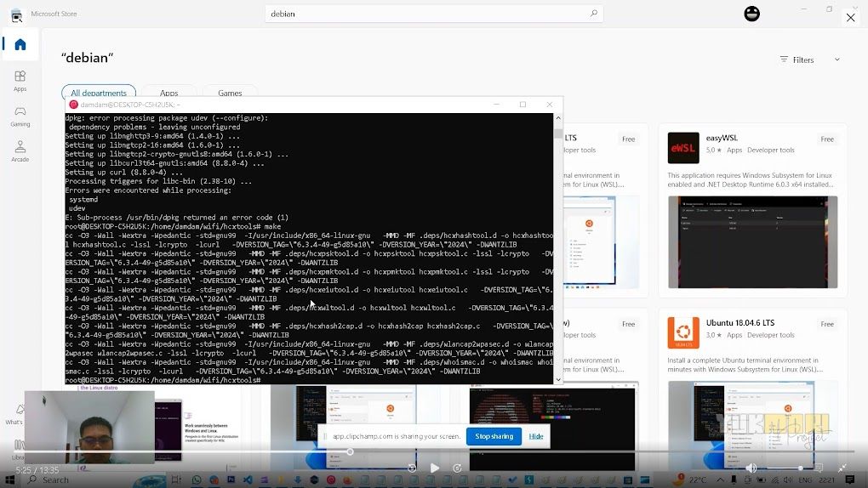868x488 pixels.
Task: Select the Apps filter tab
Action: click(x=168, y=93)
